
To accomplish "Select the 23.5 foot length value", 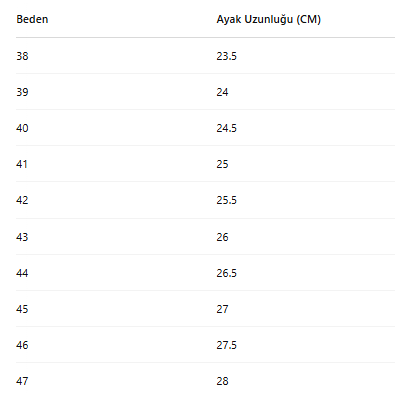I will 227,56.
